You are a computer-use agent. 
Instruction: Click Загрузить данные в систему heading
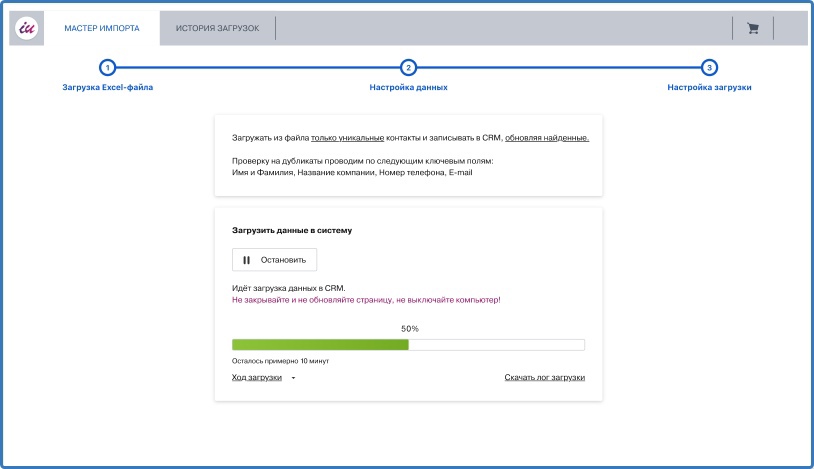(x=292, y=230)
